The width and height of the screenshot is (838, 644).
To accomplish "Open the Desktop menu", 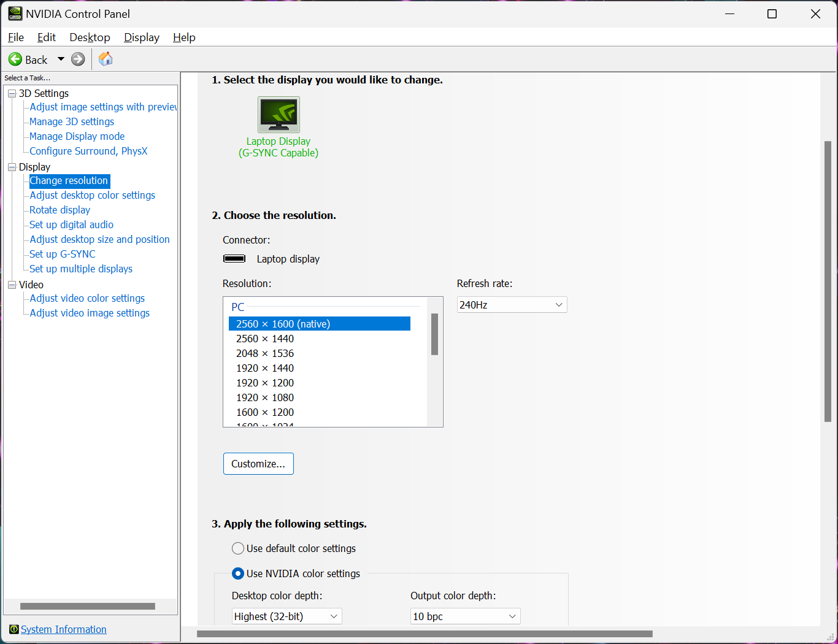I will pyautogui.click(x=90, y=37).
